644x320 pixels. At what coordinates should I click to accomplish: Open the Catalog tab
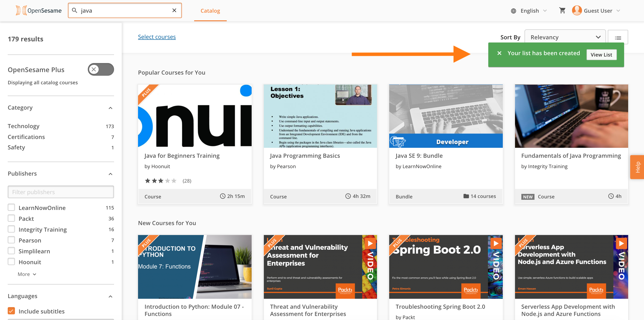[x=210, y=11]
